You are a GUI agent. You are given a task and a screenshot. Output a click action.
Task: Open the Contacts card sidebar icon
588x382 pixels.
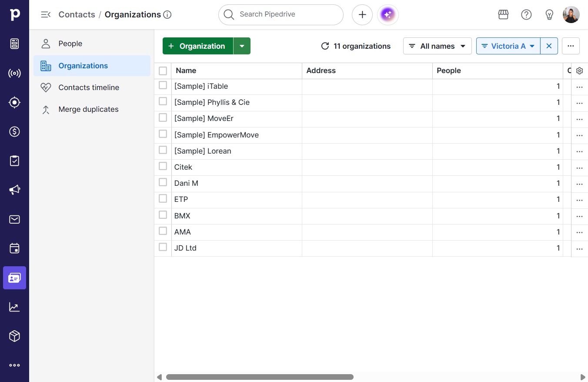pos(14,278)
